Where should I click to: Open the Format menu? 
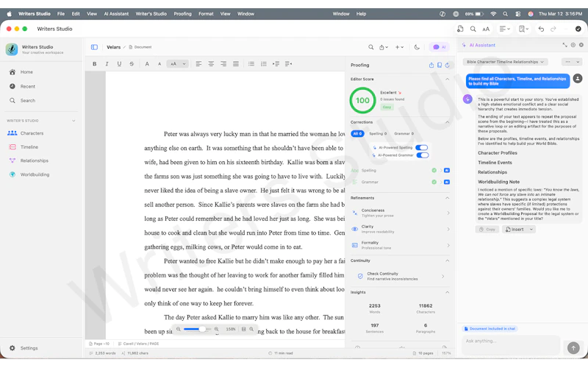206,14
